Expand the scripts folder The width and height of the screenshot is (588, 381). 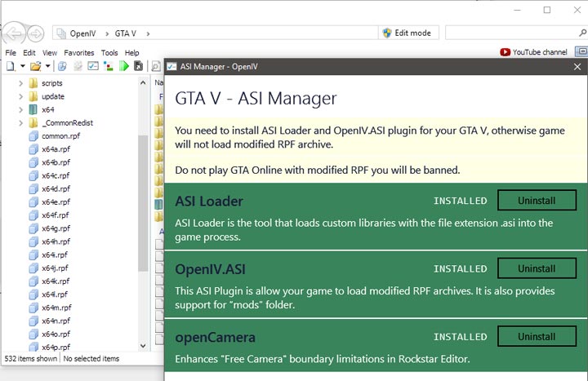[20, 83]
